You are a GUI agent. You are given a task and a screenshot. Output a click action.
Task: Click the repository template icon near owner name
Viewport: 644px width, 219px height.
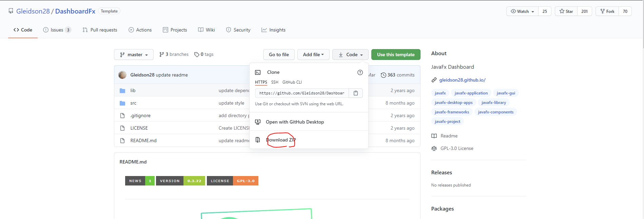(x=11, y=11)
